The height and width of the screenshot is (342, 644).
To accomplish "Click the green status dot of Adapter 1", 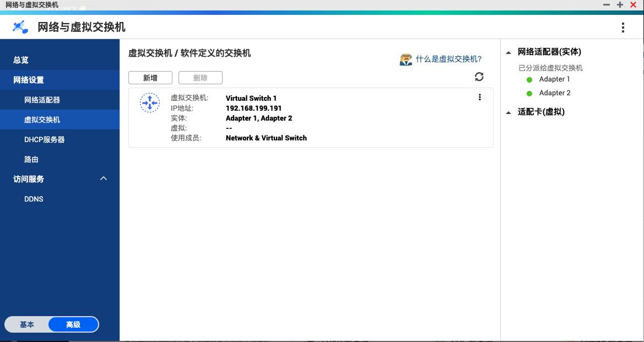I will 529,79.
